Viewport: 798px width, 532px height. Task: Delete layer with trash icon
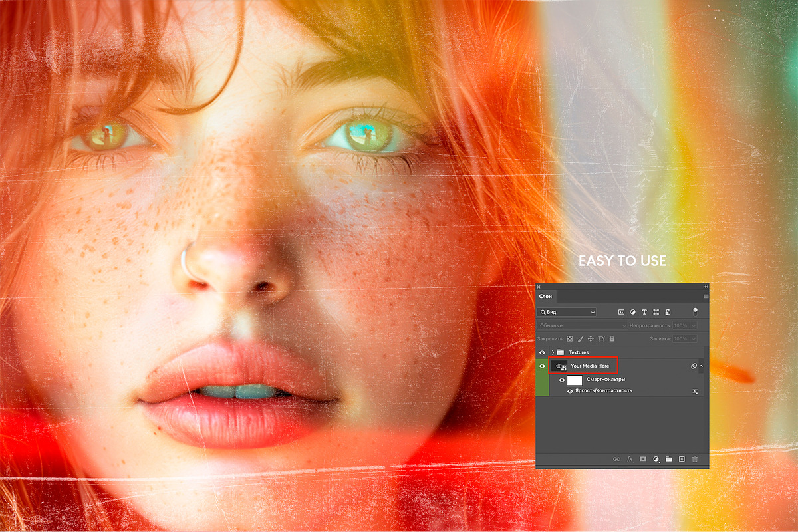coord(695,459)
